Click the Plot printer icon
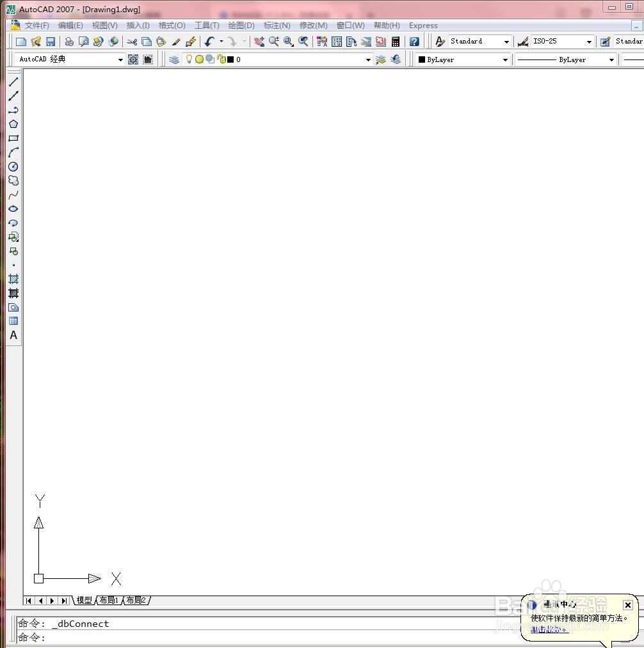 (x=69, y=42)
